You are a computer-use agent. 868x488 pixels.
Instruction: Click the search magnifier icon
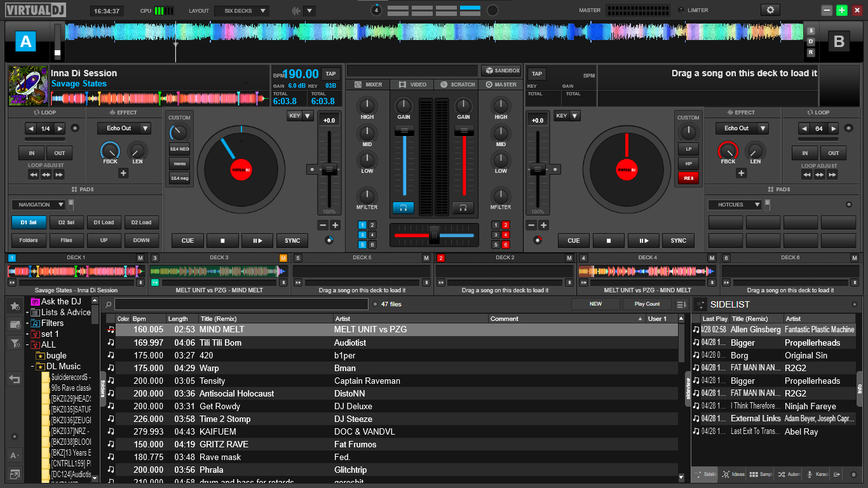click(x=109, y=304)
